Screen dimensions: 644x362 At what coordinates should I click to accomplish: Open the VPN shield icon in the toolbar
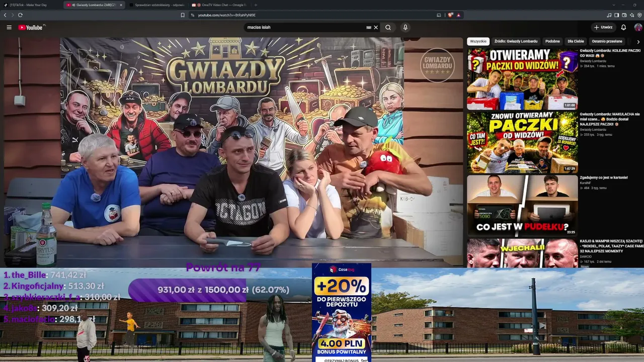tap(638, 15)
